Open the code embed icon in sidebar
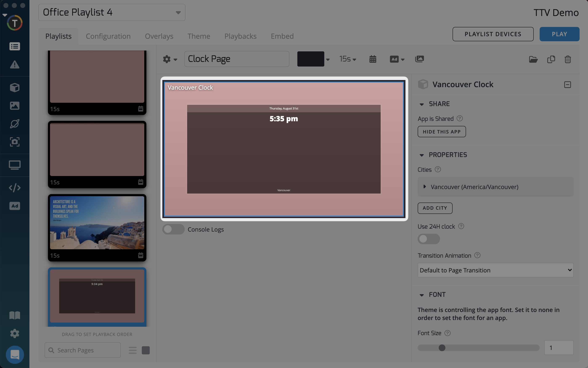588x368 pixels. [x=15, y=188]
